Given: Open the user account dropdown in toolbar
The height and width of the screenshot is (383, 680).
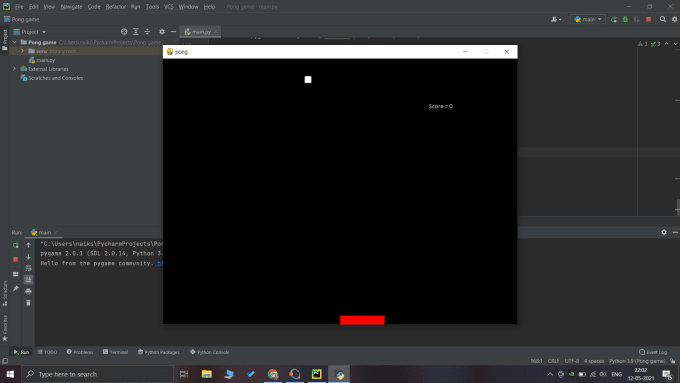Looking at the screenshot, I should 556,19.
